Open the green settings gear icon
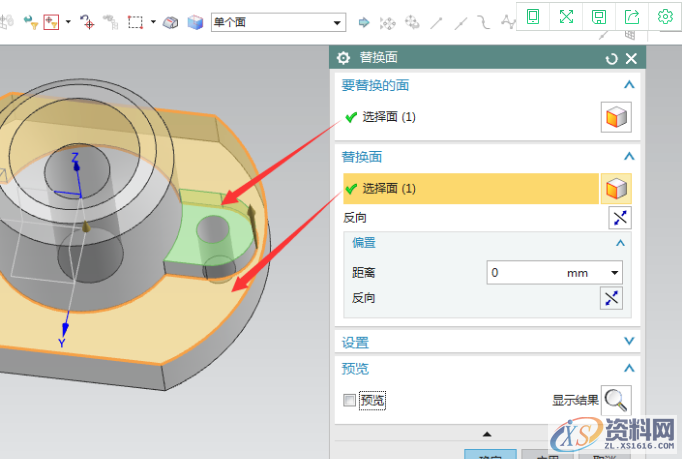The height and width of the screenshot is (459, 682). point(665,17)
